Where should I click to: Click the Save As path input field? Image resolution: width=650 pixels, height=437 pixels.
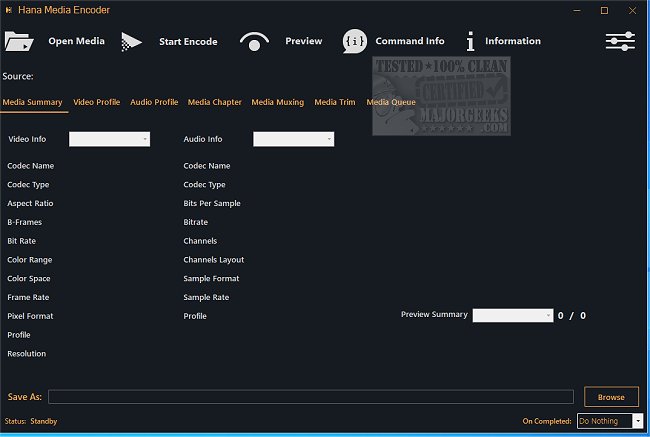coord(311,397)
